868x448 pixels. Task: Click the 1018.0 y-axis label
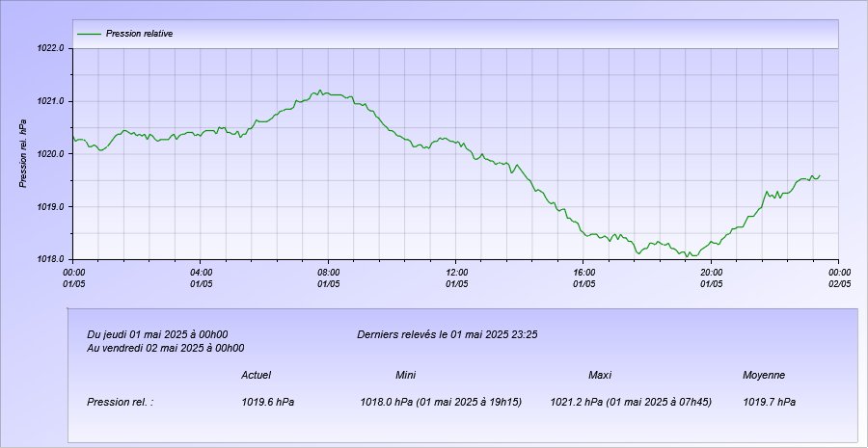[x=51, y=259]
